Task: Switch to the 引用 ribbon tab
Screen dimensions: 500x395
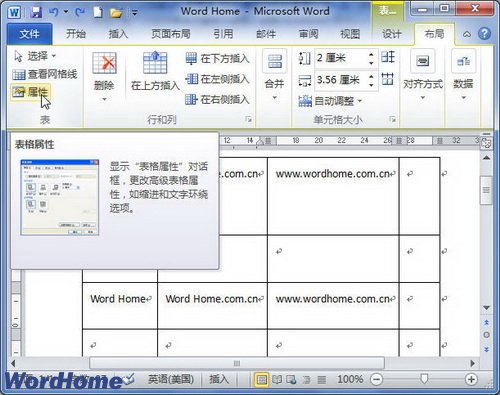Action: tap(223, 34)
